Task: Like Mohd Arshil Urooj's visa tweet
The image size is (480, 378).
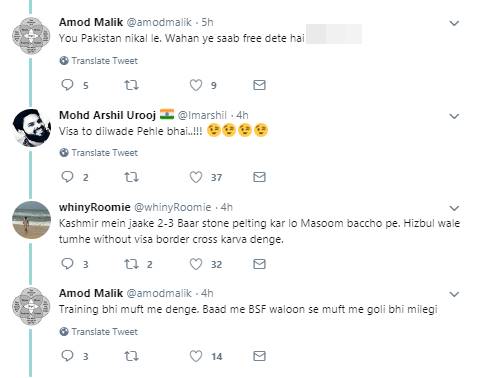Action: click(x=196, y=177)
